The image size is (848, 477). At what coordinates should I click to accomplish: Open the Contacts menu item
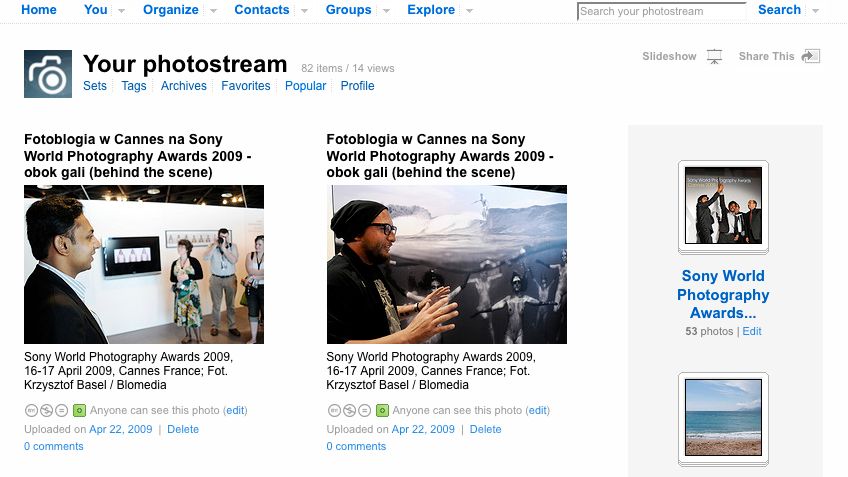click(262, 9)
